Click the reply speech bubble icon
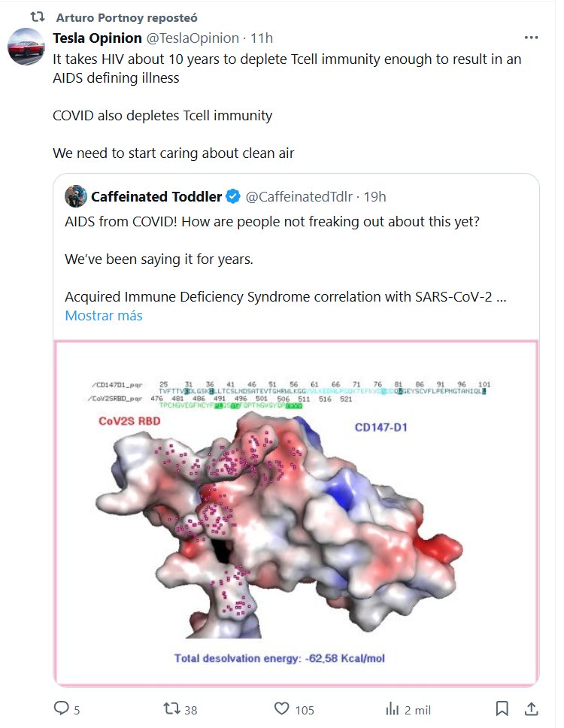The height and width of the screenshot is (728, 564). 61,708
